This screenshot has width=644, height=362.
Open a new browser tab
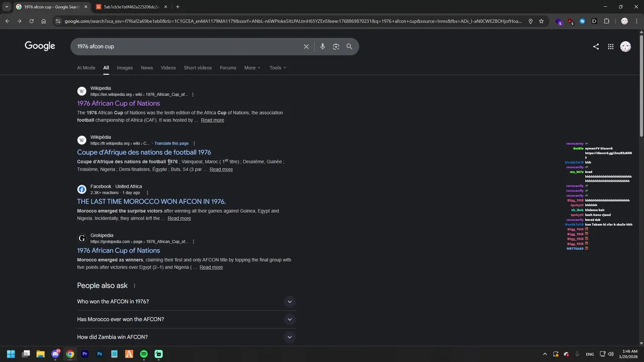pyautogui.click(x=178, y=7)
